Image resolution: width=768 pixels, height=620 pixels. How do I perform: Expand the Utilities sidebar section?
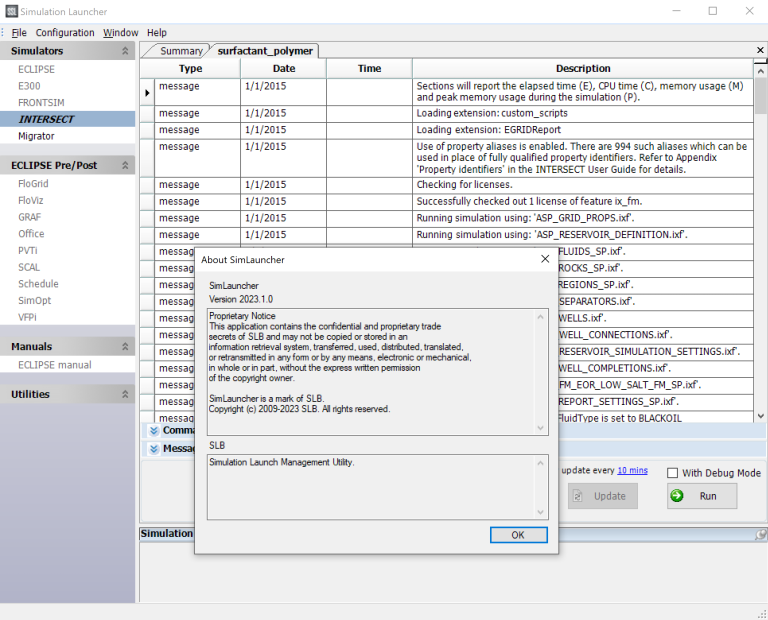tap(125, 394)
